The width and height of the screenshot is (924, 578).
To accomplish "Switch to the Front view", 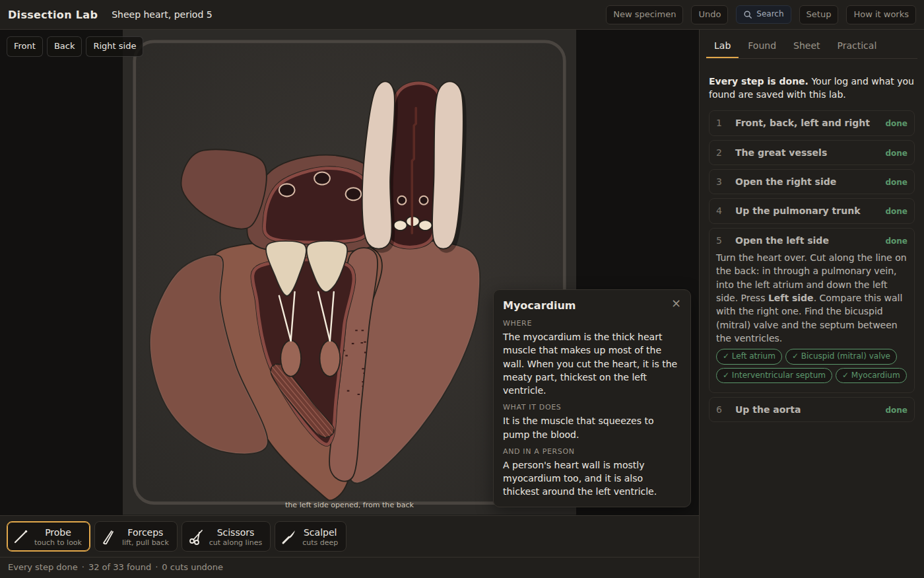I will 24,46.
